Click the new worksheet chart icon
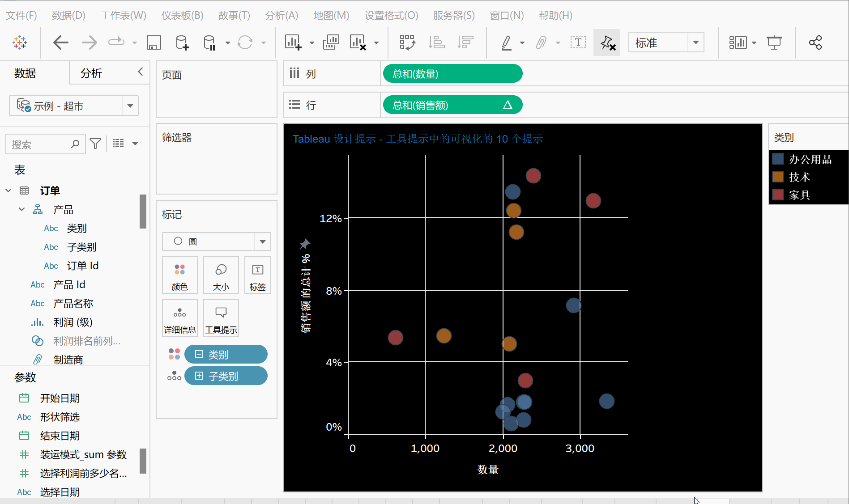 pyautogui.click(x=293, y=43)
